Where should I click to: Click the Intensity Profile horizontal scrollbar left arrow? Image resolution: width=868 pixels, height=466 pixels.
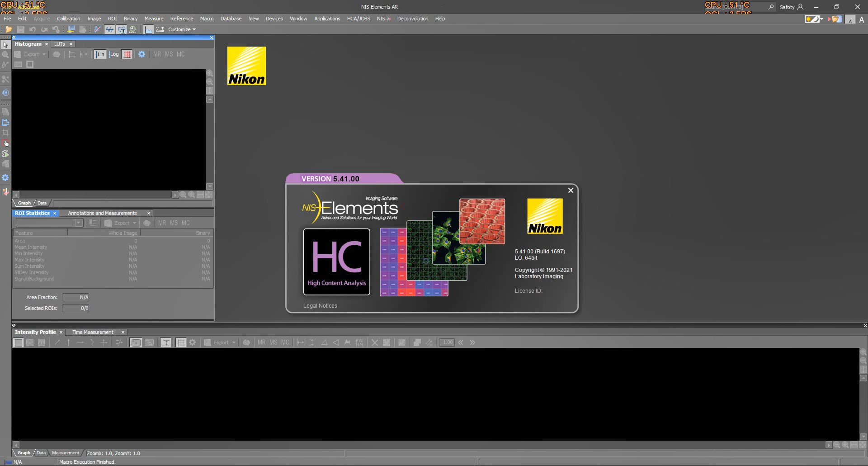[x=16, y=445]
